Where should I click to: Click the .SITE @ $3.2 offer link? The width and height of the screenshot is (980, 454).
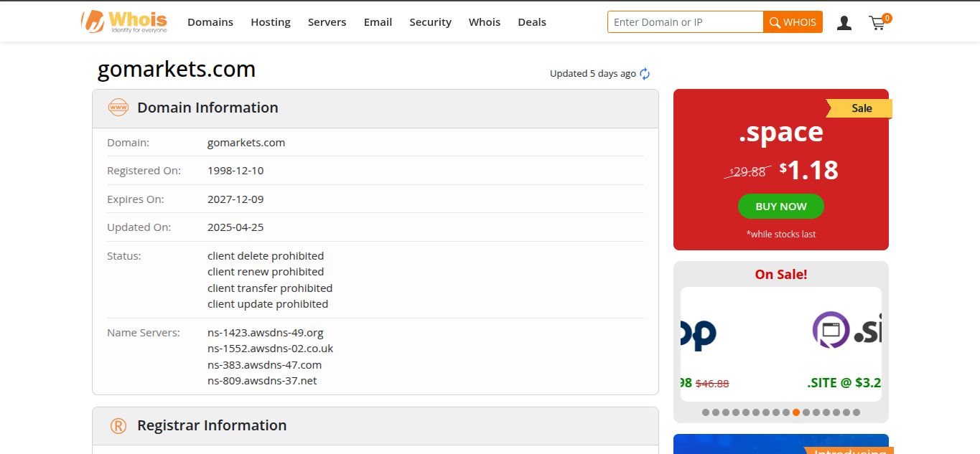click(844, 383)
